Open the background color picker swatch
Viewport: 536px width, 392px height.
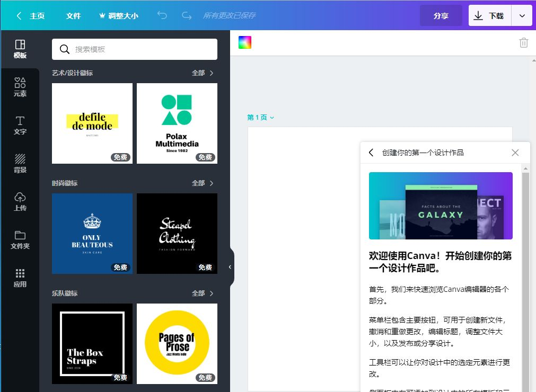pos(245,42)
